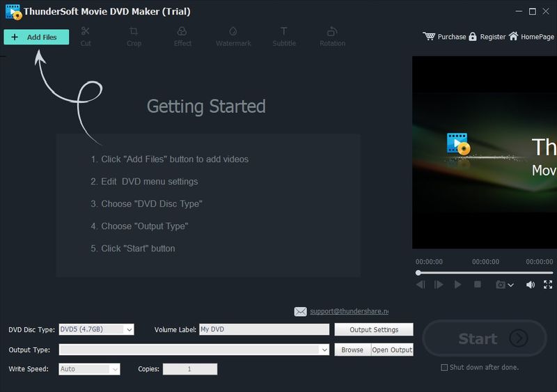Click the HomePage text link
The height and width of the screenshot is (392, 557).
pyautogui.click(x=537, y=37)
